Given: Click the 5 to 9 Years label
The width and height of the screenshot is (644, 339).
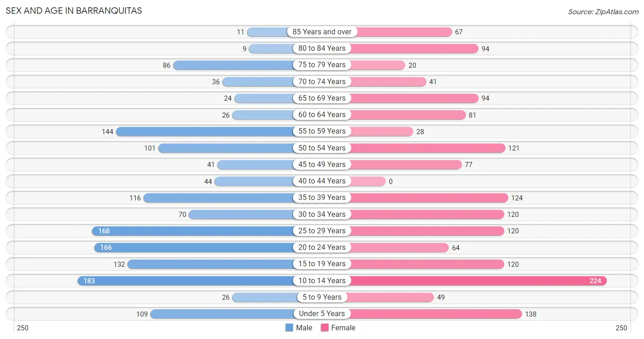Looking at the screenshot, I should coord(322,297).
